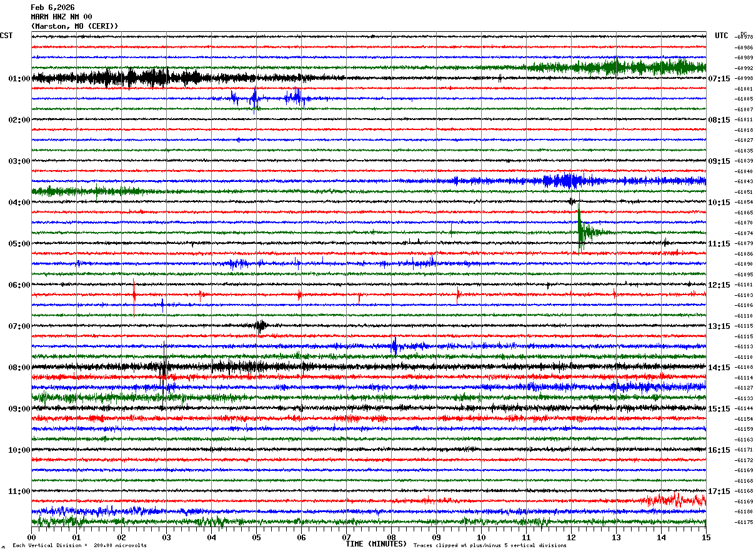
Task: Click the DC offset value "-61027"
Action: (744, 140)
